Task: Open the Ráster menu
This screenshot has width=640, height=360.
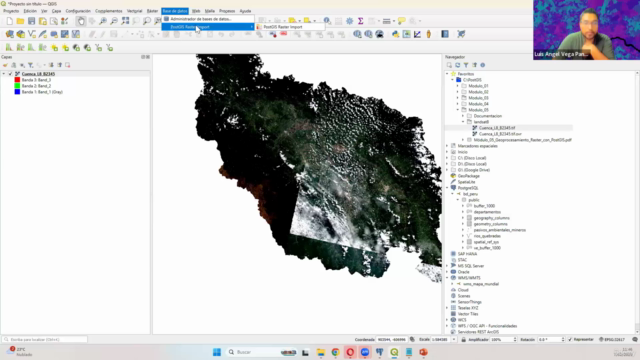Action: pyautogui.click(x=152, y=11)
